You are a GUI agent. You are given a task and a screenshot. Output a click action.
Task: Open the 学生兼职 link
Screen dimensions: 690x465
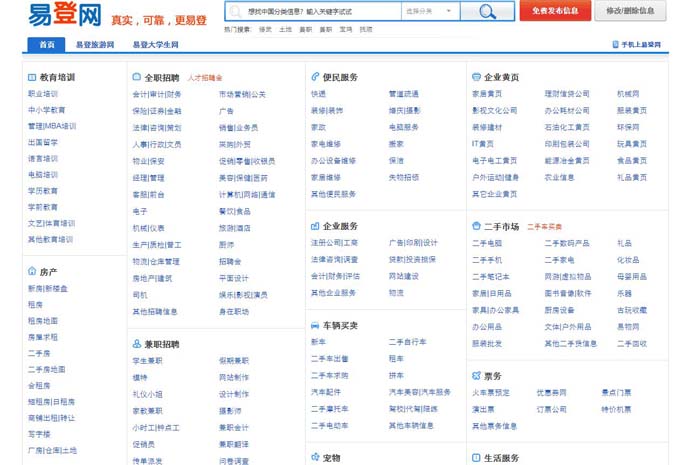147,361
